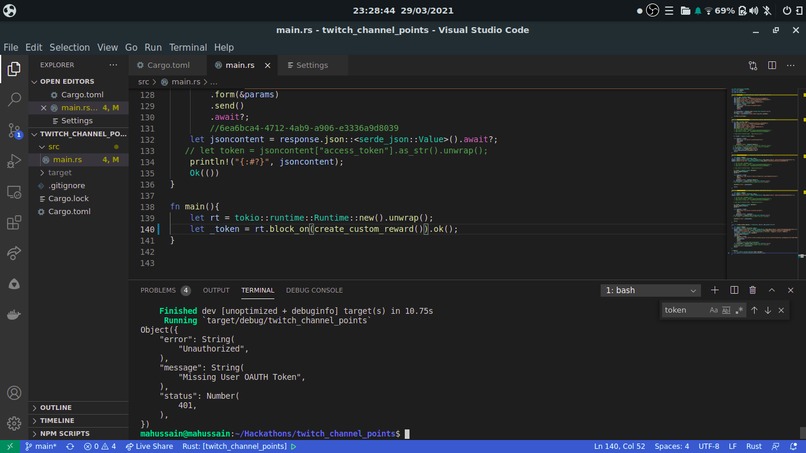Open the Terminal menu
This screenshot has height=453, width=806.
188,47
